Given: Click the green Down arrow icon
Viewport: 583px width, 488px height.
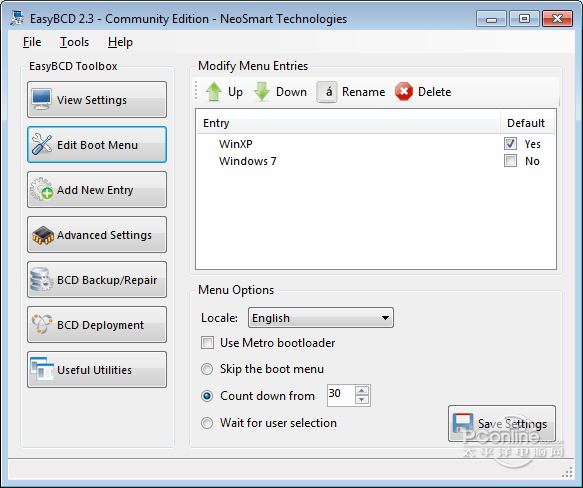Looking at the screenshot, I should (x=262, y=92).
